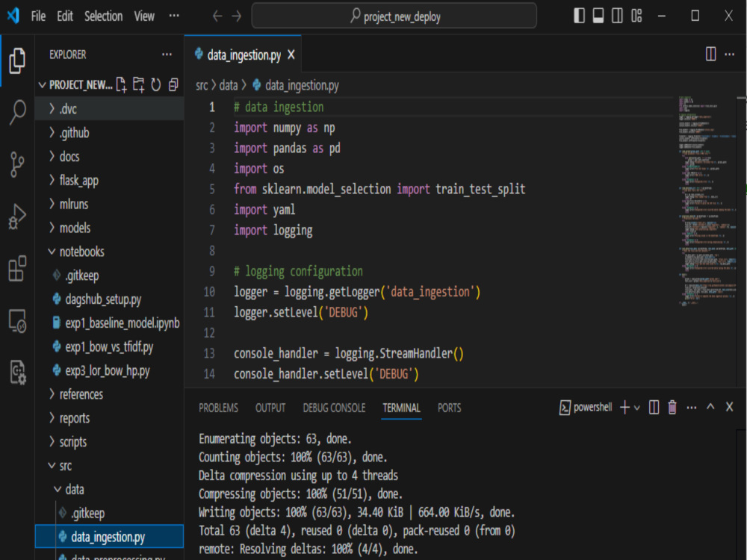Open the Explorer view in activity bar
This screenshot has height=560, width=747.
(17, 60)
